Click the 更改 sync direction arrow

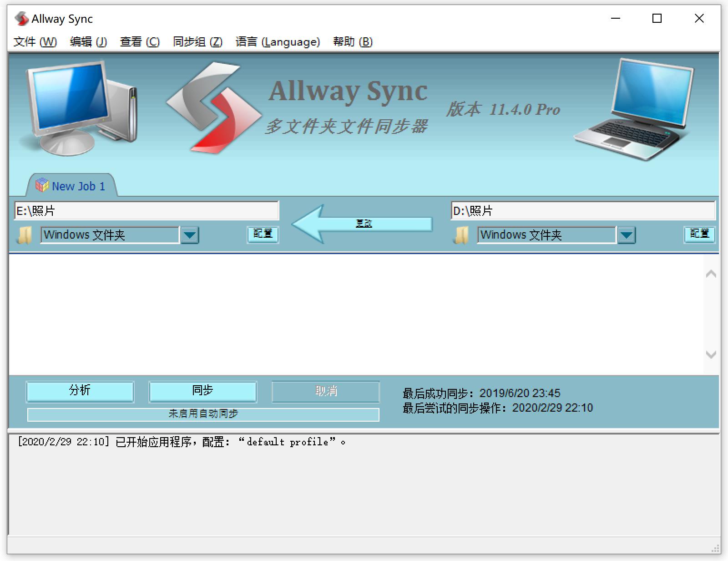tap(362, 224)
